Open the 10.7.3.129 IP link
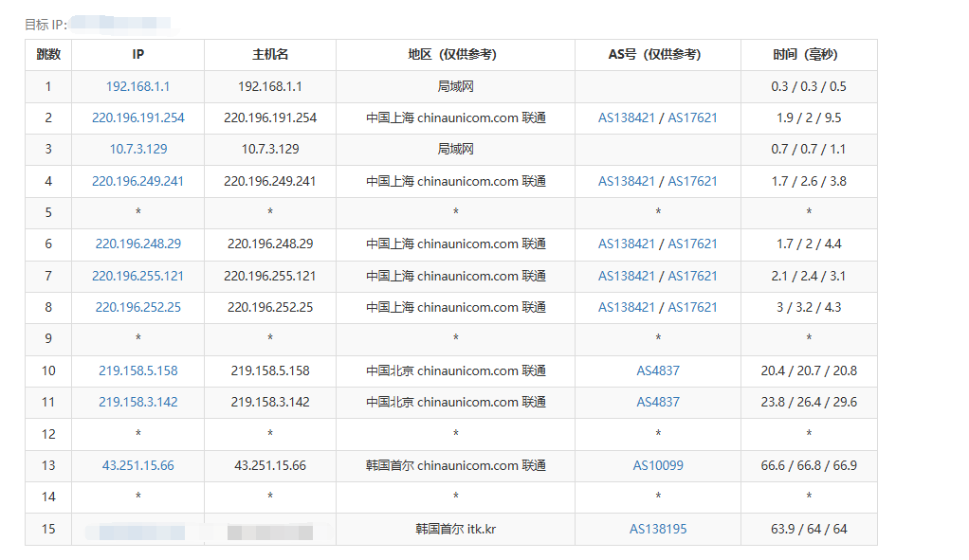 pyautogui.click(x=137, y=150)
